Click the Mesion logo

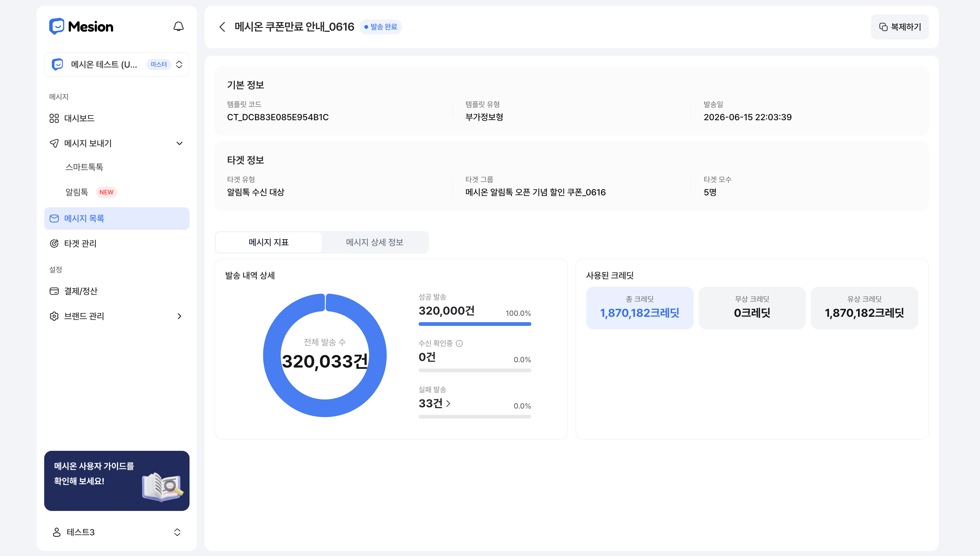point(81,26)
